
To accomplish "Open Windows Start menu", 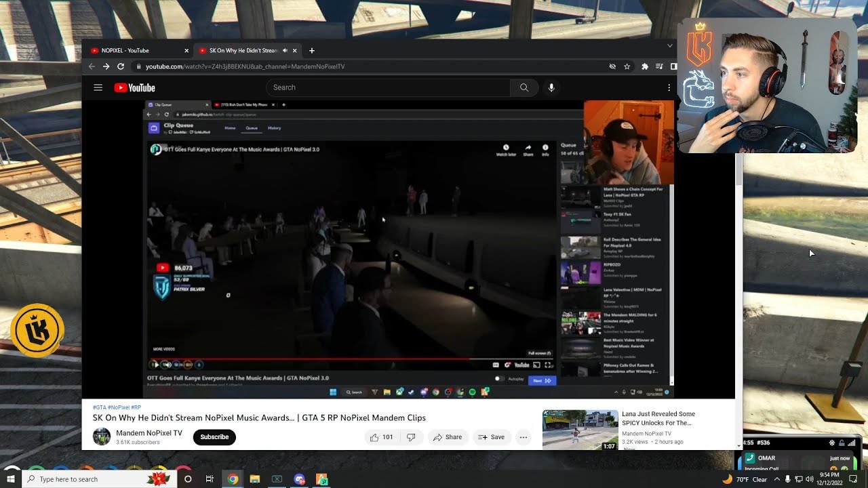I will pos(12,479).
